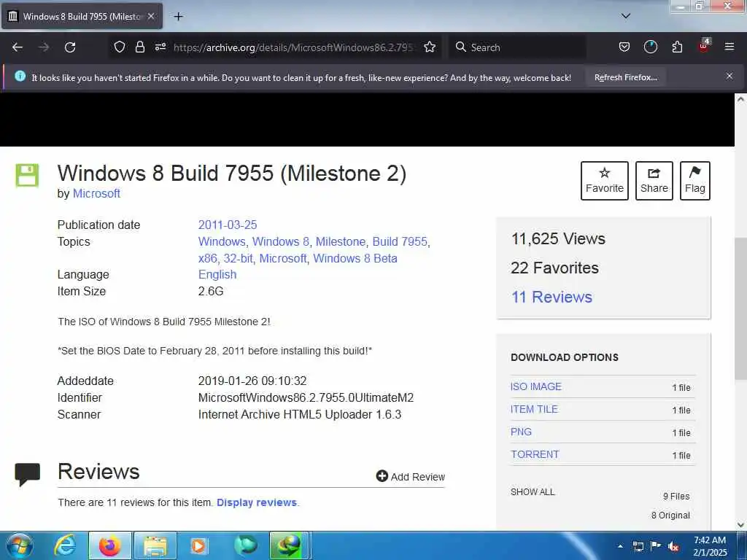Click the green floppy disk software icon
The width and height of the screenshot is (747, 560).
coord(27,175)
